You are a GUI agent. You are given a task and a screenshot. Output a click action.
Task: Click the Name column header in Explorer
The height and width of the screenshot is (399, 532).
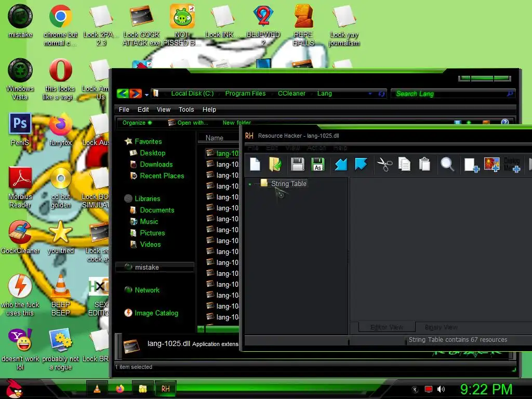214,138
